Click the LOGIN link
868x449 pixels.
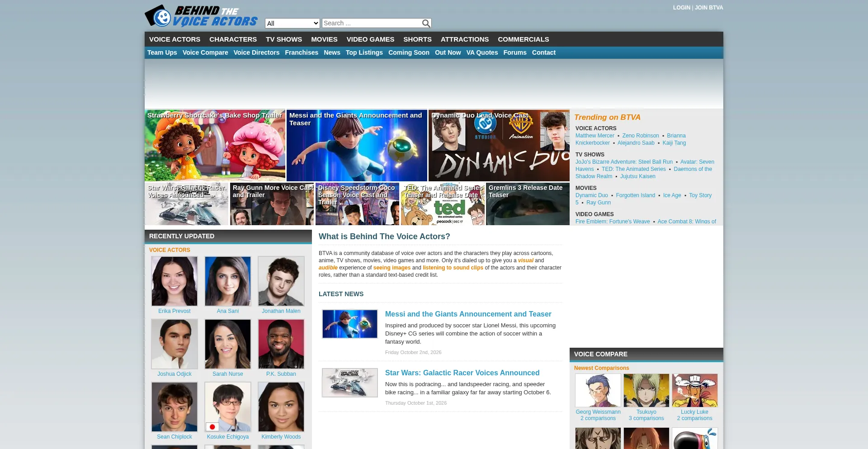(681, 8)
